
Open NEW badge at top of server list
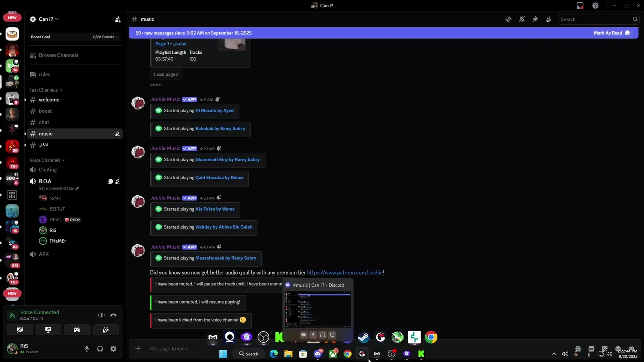pos(12,18)
